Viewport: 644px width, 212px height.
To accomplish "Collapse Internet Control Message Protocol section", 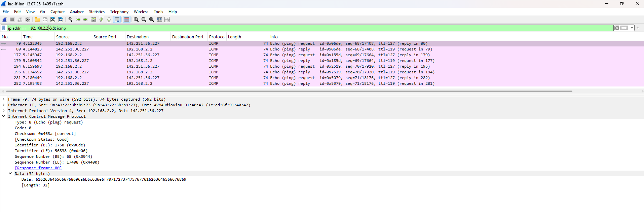I will (4, 116).
